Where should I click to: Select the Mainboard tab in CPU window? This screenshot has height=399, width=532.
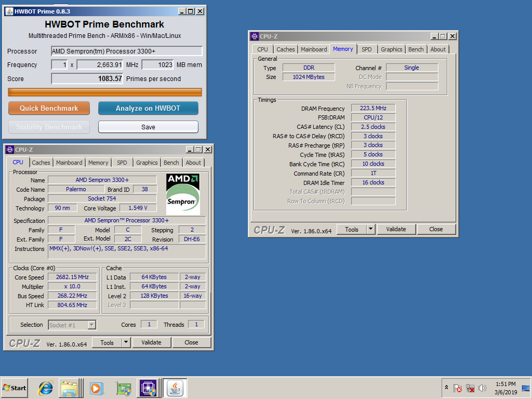point(69,163)
